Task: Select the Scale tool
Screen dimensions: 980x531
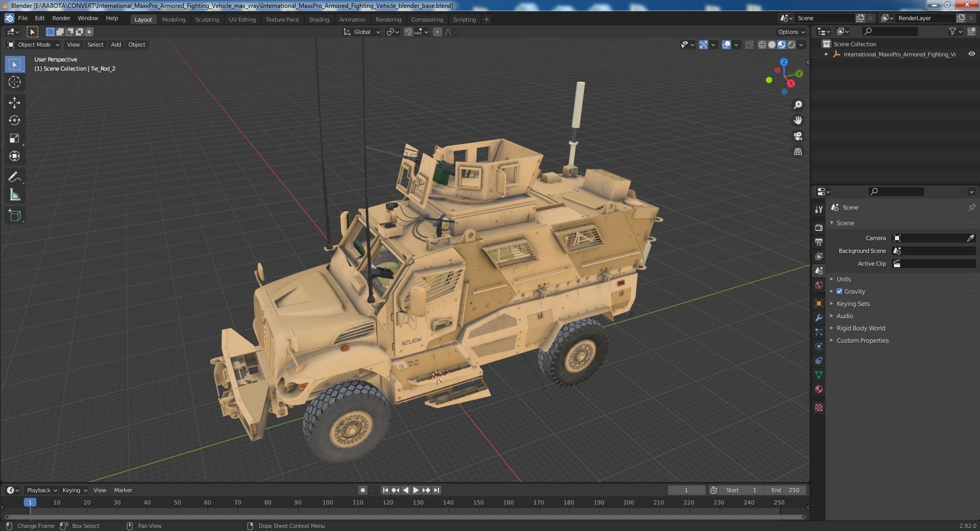Action: (14, 138)
